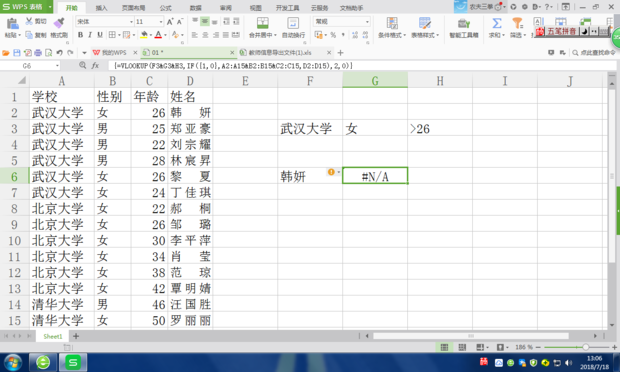Click the Filter funnel icon
Screen dimensions: 620x372
517,23
